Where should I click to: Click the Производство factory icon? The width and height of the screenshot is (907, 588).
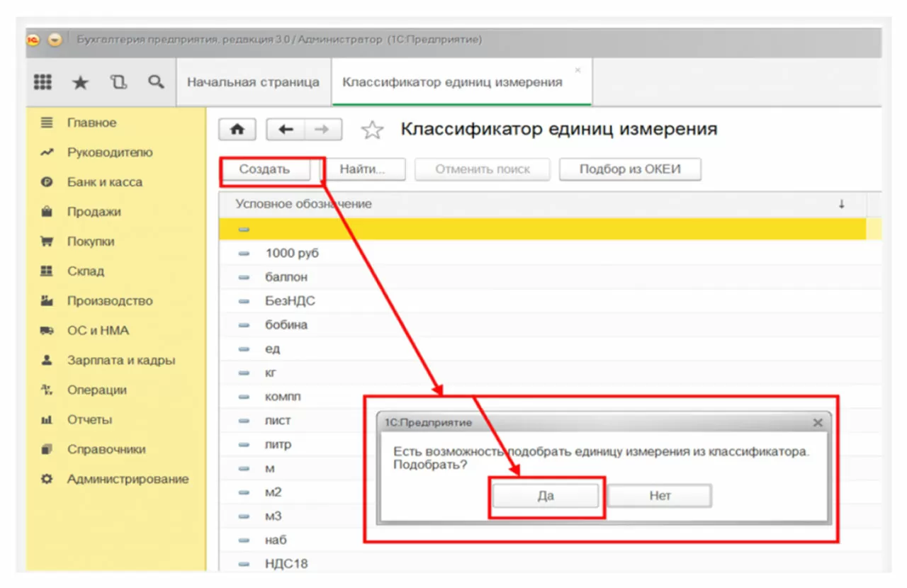point(47,300)
